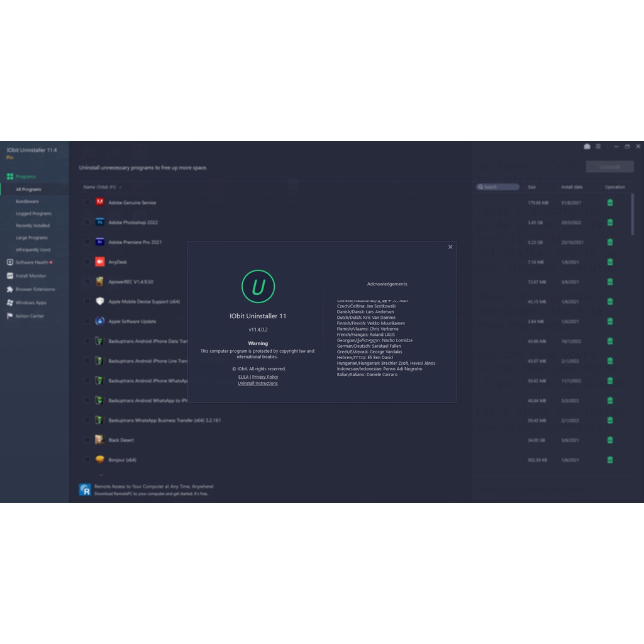Select Bundleware in the sidebar
This screenshot has height=644, width=644.
pos(27,201)
